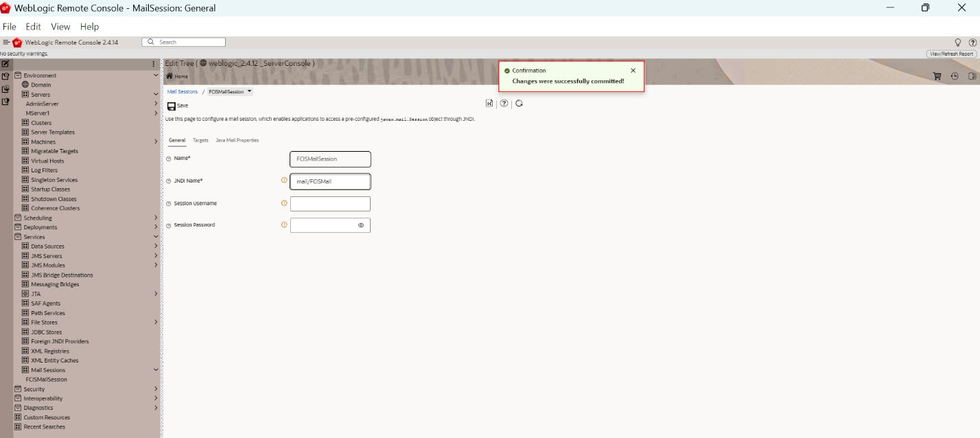Screen dimensions: 980x438
Task: Select the fourth perspective icon in left strip
Action: (x=5, y=101)
